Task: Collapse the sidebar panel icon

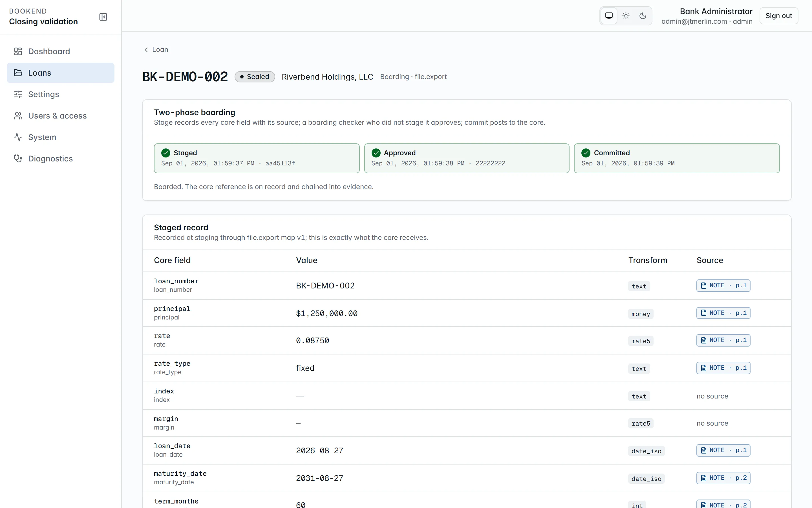Action: [x=103, y=17]
